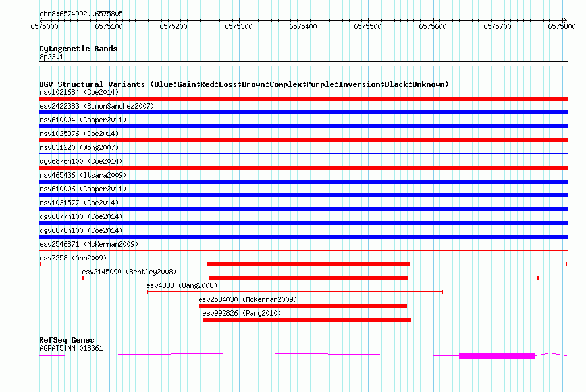Screen dimensions: 586x392
Task: Open the esv2584030 (McKernan2009) red bar
Action: [x=303, y=306]
